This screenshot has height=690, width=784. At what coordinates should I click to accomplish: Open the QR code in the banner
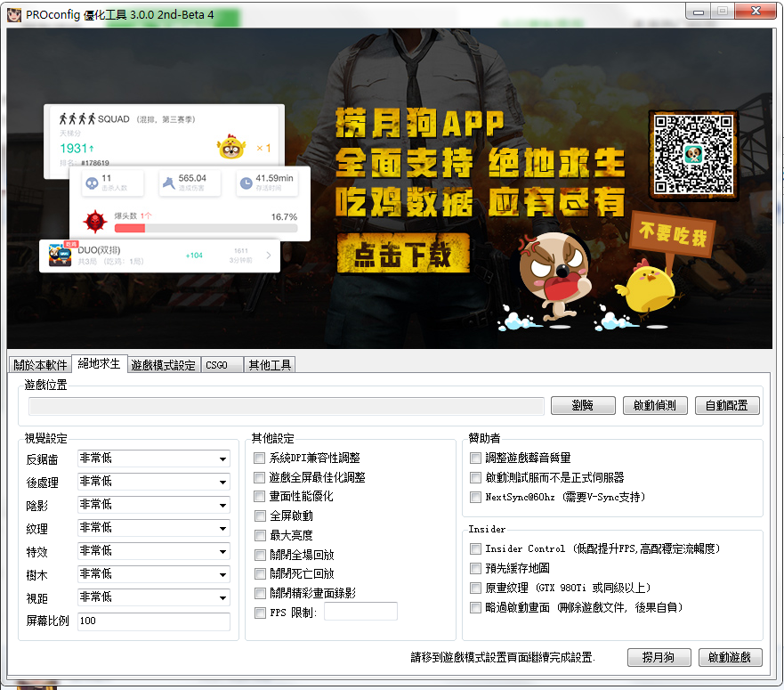[693, 155]
